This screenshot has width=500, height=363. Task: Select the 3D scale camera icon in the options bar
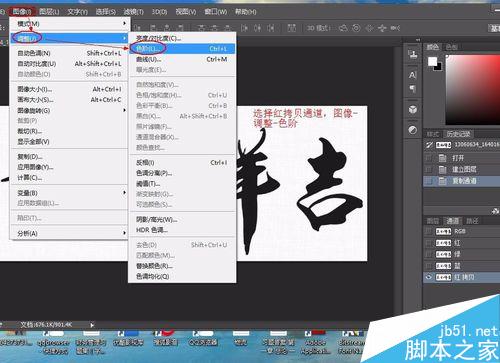[x=395, y=28]
